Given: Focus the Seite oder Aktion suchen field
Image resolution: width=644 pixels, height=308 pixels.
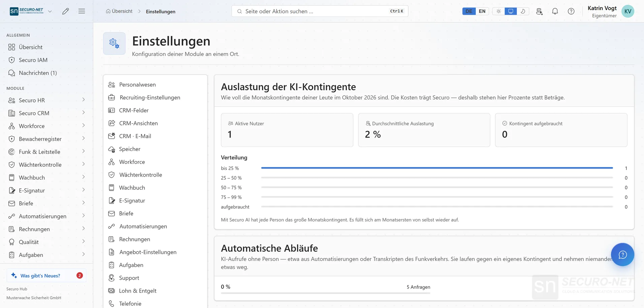Looking at the screenshot, I should pyautogui.click(x=320, y=11).
